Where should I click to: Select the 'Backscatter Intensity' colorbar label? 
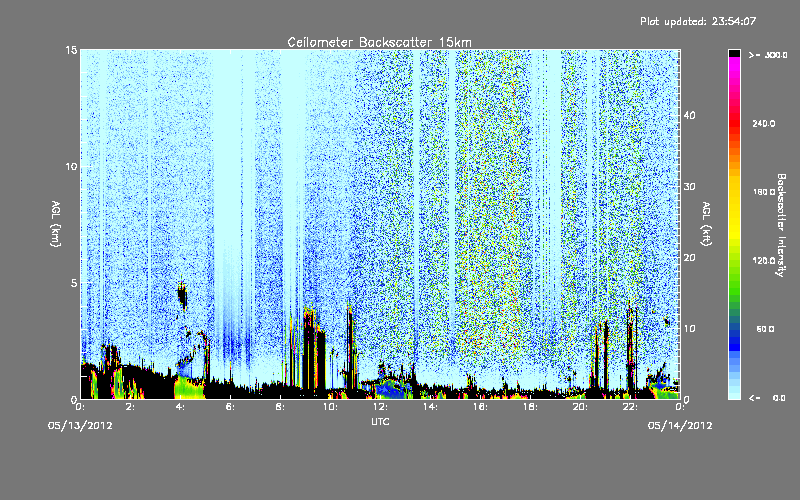tap(781, 225)
